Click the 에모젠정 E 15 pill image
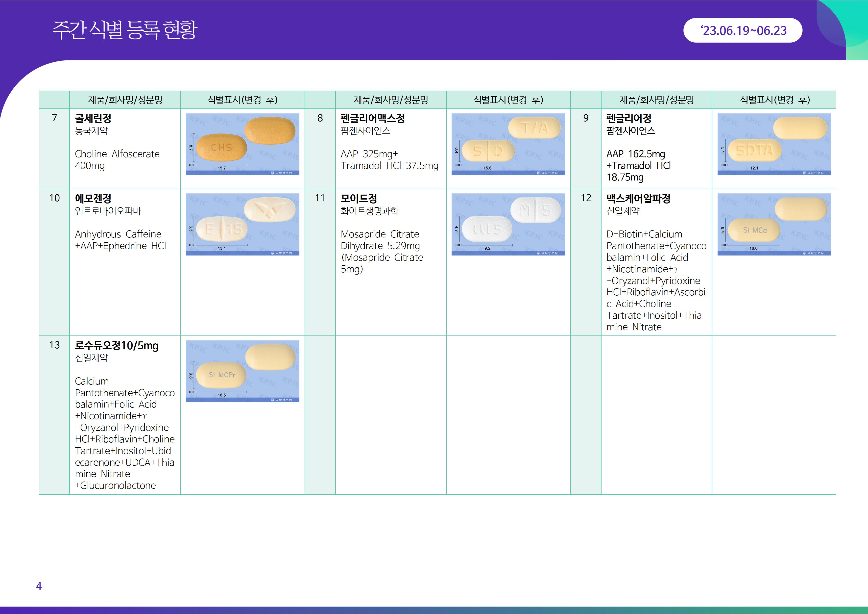 click(242, 224)
